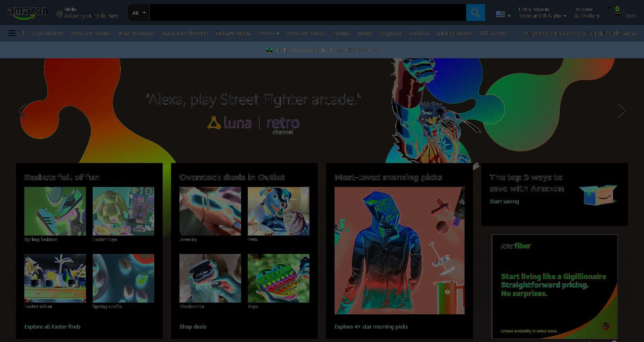Open Amazon Basics in navigation bar
The width and height of the screenshot is (644, 342).
tap(91, 33)
